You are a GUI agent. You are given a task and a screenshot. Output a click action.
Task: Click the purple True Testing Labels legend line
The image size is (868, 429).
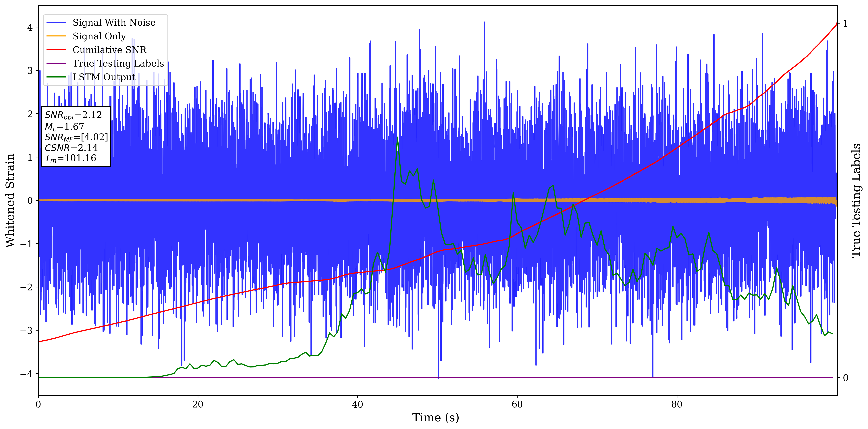click(x=56, y=63)
